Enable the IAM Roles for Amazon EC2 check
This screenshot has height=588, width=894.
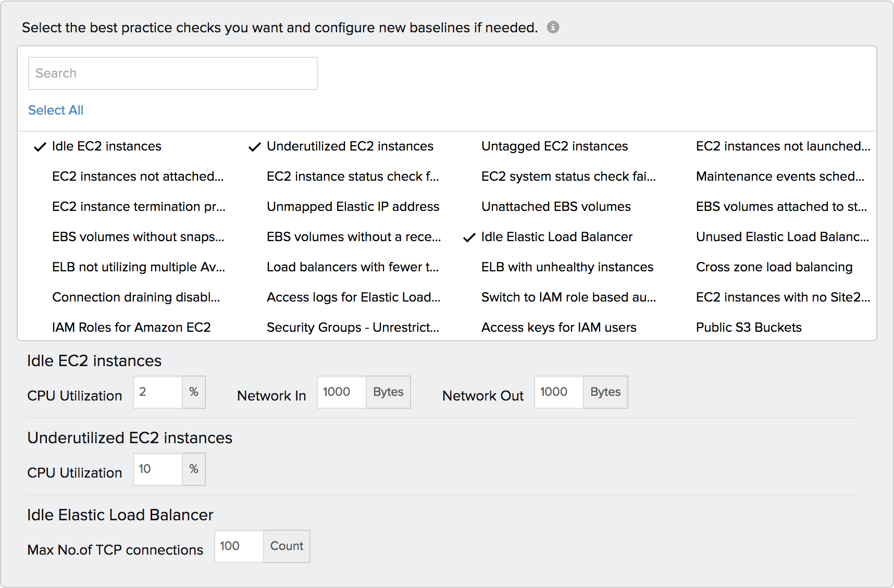click(131, 328)
